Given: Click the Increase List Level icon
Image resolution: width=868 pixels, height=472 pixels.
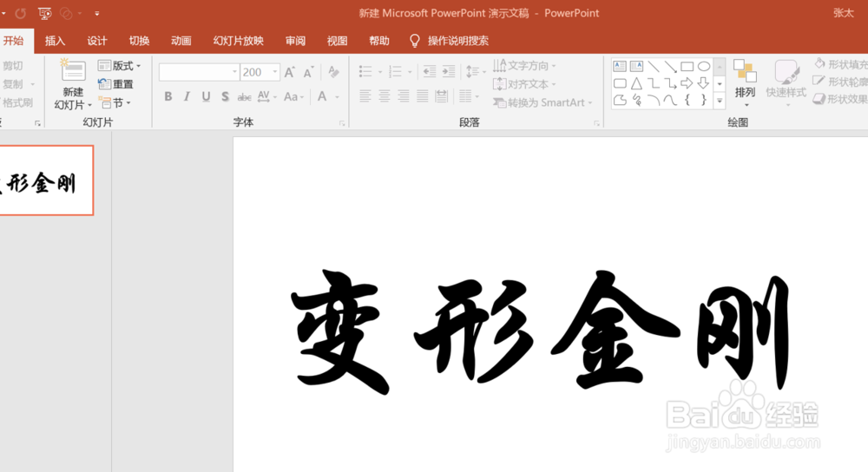Looking at the screenshot, I should (449, 71).
